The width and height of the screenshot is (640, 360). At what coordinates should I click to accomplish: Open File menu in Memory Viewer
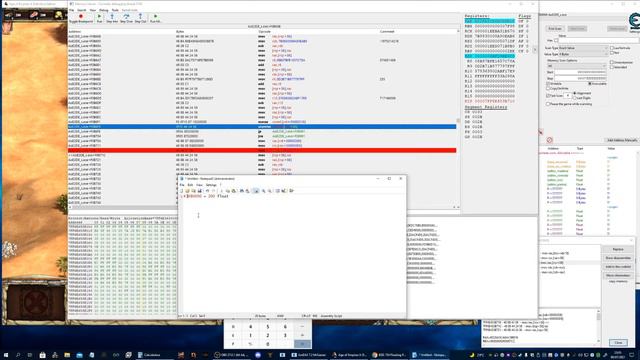tap(72, 10)
